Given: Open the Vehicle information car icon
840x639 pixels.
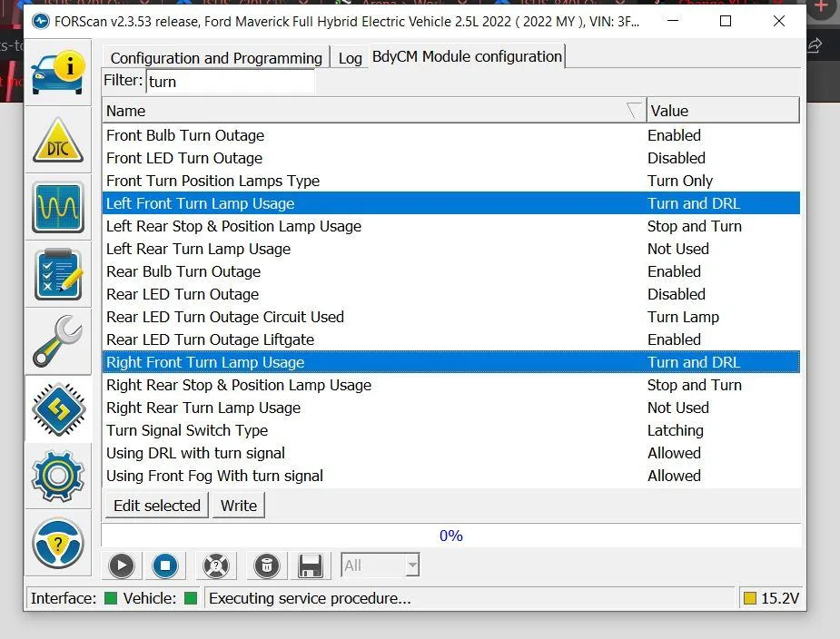Looking at the screenshot, I should [58, 74].
